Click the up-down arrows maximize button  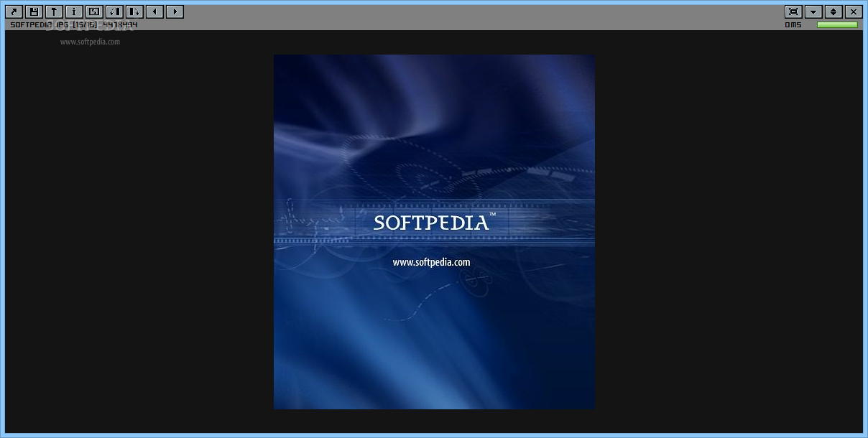(834, 11)
